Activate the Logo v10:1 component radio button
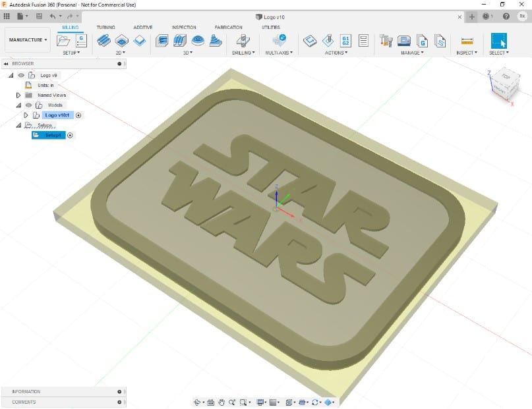532x409 pixels. 78,115
